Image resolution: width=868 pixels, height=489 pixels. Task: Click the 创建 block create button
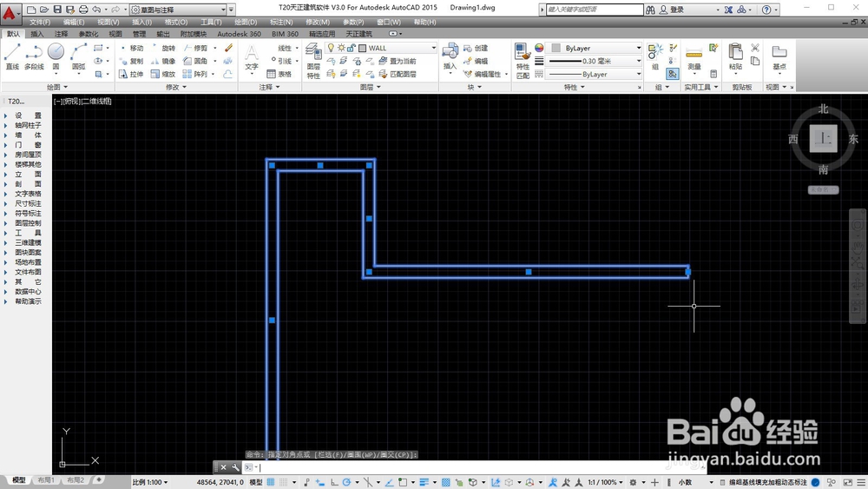(476, 48)
